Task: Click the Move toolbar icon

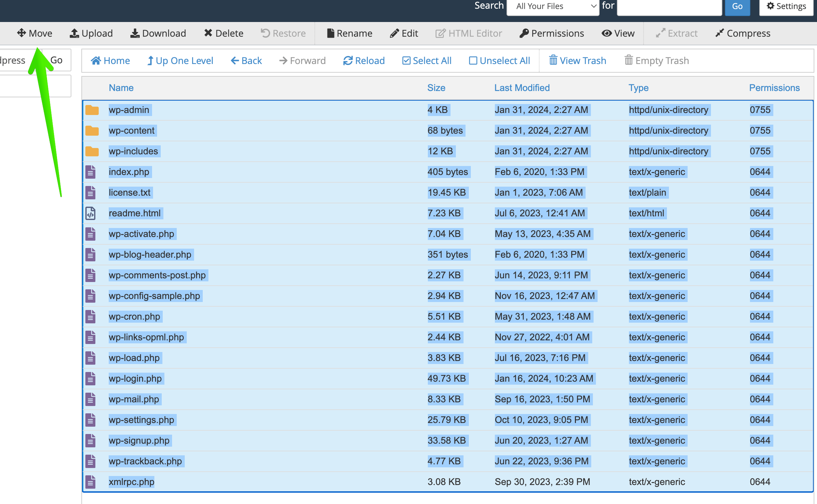Action: pyautogui.click(x=35, y=33)
